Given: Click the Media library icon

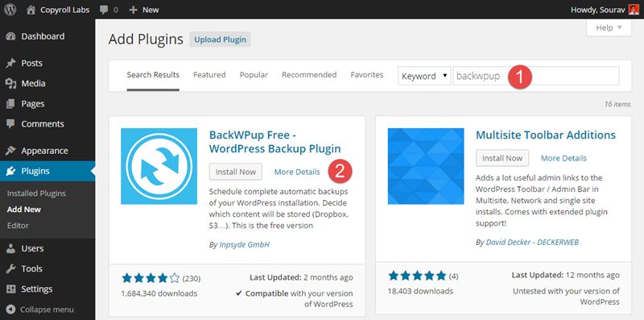Looking at the screenshot, I should [11, 84].
